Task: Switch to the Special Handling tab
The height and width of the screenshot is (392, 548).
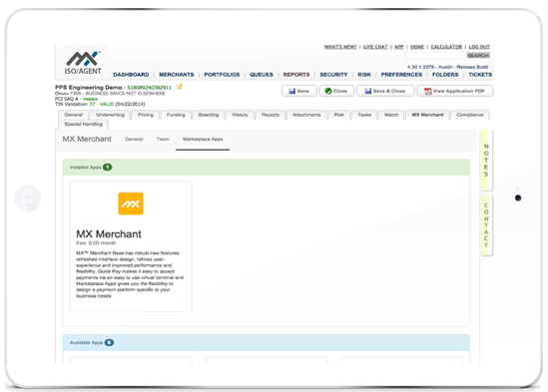Action: (84, 124)
